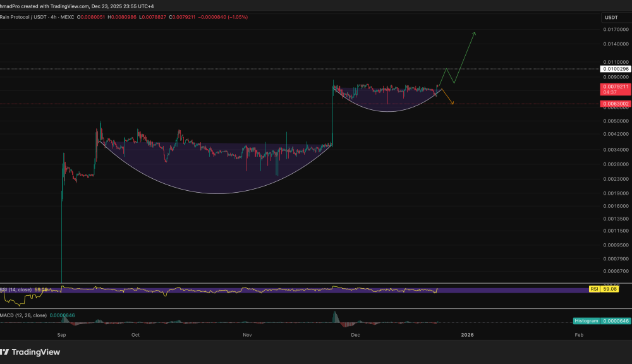Toggle the RSI (14, close) indicator legend
This screenshot has height=364, width=632.
15,289
